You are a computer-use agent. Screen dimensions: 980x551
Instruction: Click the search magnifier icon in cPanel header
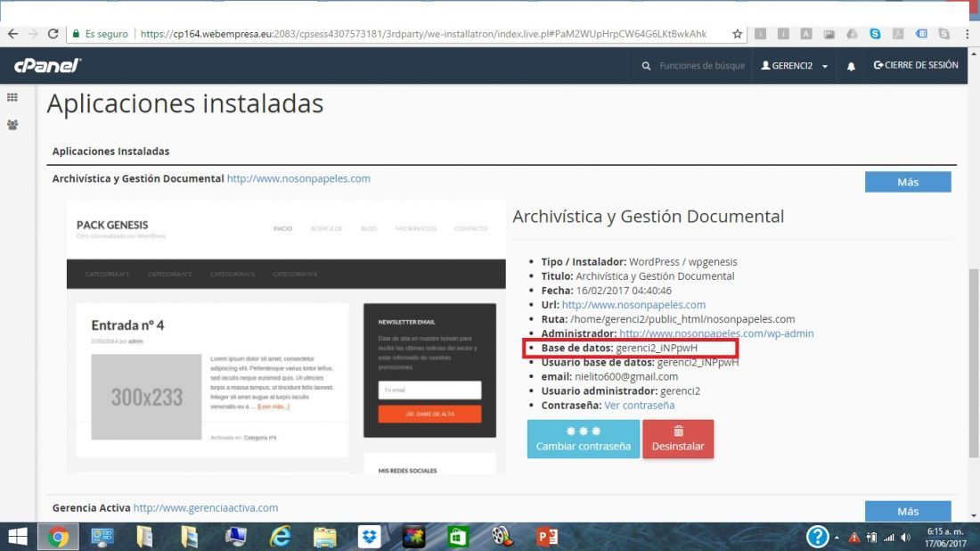(x=646, y=66)
